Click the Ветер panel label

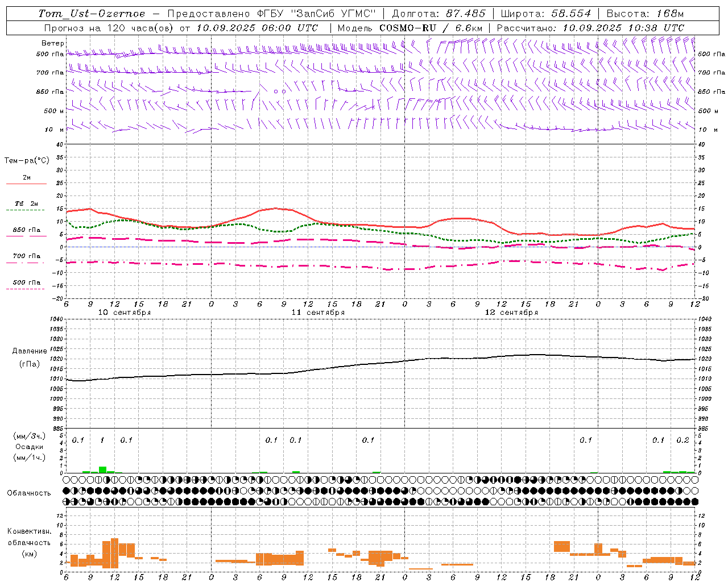(52, 43)
